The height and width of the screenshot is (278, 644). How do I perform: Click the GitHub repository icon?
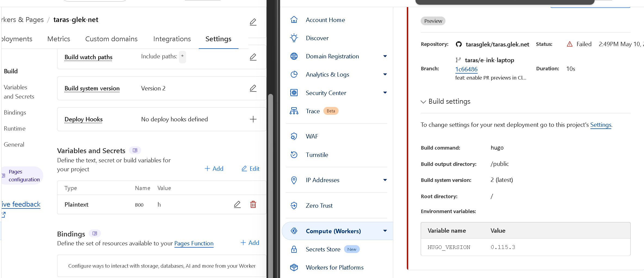459,44
